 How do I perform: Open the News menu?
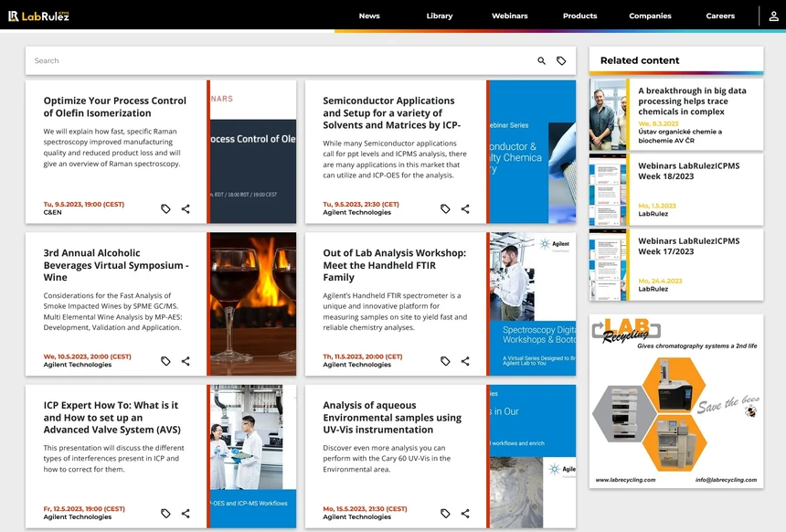point(369,16)
